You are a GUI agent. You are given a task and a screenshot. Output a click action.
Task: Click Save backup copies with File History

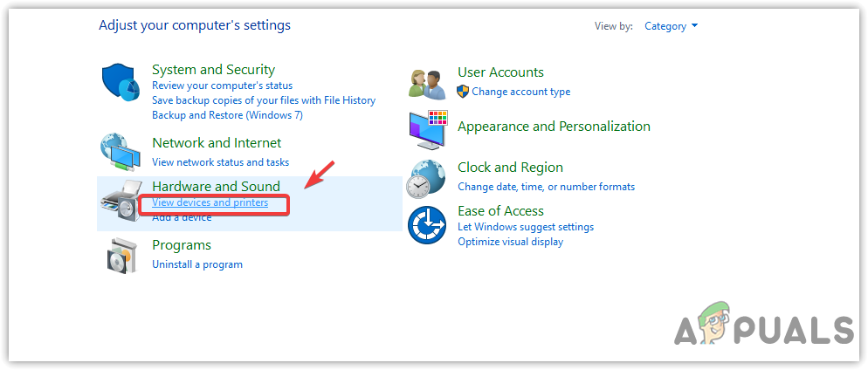pyautogui.click(x=264, y=100)
